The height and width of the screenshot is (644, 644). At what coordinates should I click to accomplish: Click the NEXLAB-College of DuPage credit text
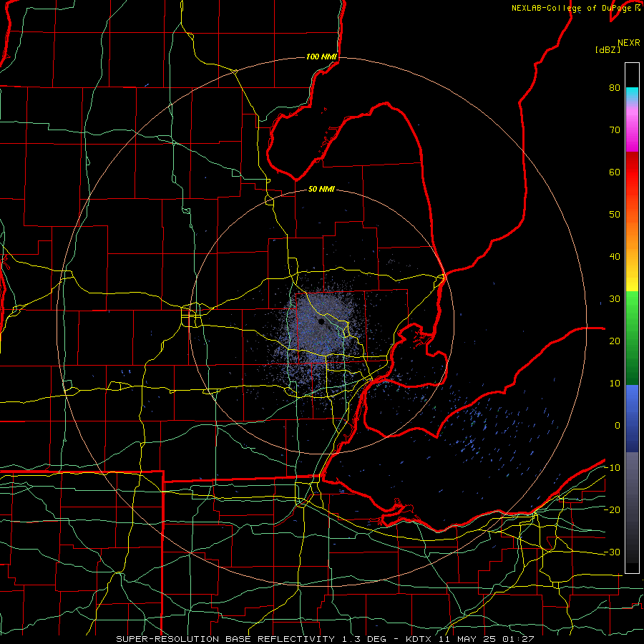[x=571, y=8]
